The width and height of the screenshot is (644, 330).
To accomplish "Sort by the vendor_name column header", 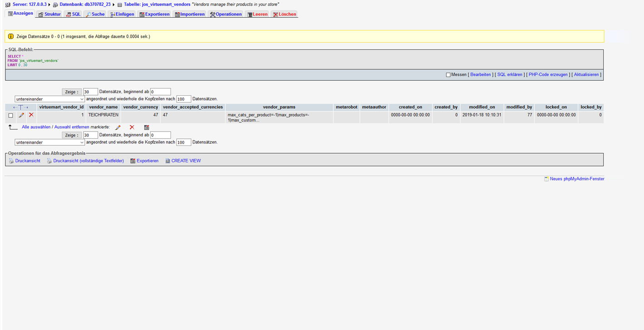I will (103, 107).
